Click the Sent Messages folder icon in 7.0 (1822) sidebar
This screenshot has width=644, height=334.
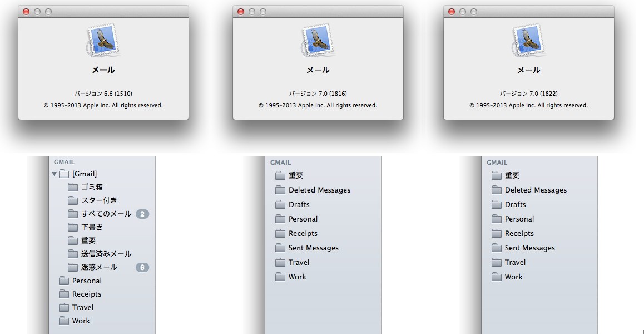497,248
